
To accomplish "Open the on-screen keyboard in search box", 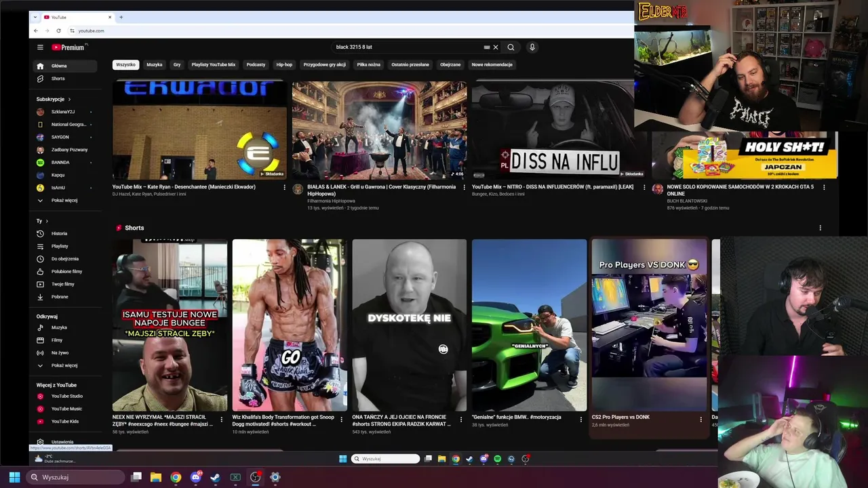I will click(x=486, y=47).
